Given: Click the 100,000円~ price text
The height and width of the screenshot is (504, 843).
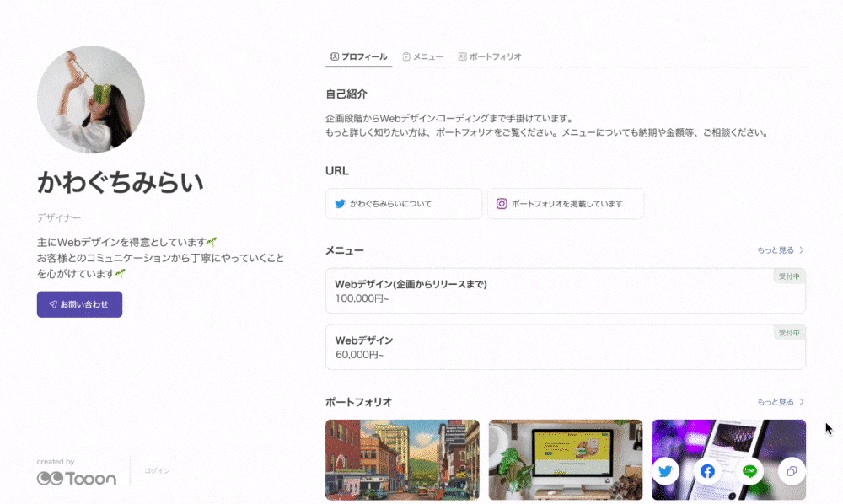Looking at the screenshot, I should [362, 298].
